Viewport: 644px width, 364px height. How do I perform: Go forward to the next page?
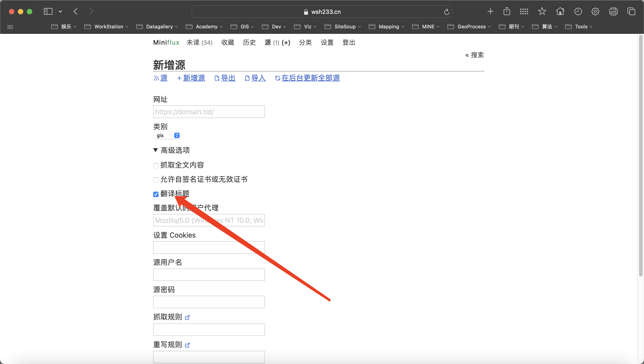91,11
